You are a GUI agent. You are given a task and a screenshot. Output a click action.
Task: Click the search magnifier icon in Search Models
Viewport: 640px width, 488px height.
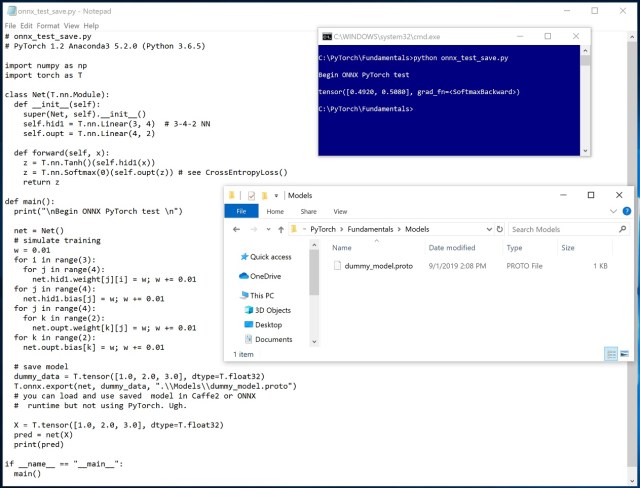tap(621, 229)
